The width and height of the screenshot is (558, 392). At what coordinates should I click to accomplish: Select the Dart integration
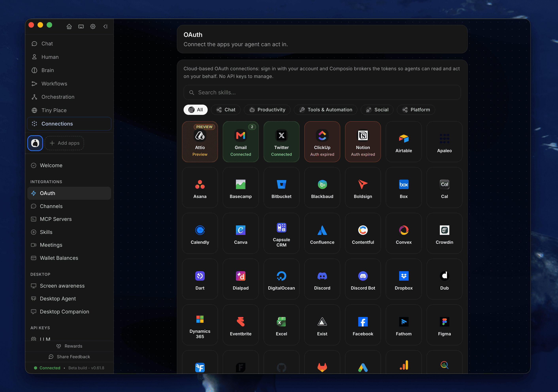(x=200, y=279)
